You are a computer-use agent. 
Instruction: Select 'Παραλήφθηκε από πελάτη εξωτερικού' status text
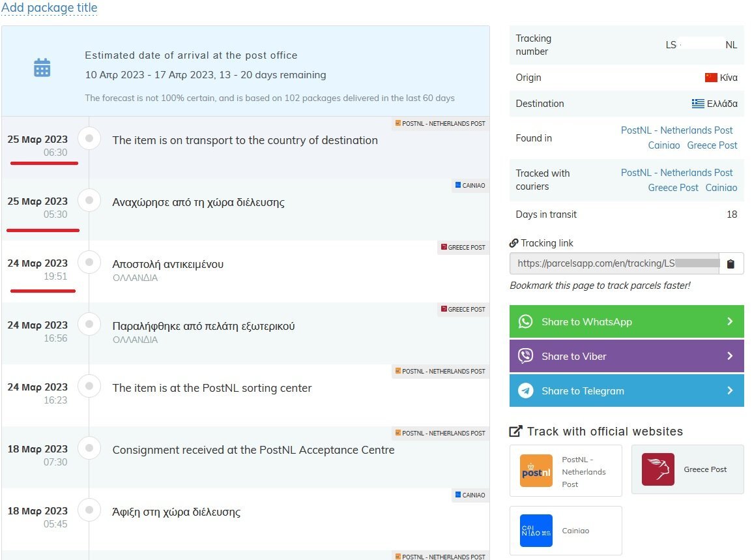203,326
